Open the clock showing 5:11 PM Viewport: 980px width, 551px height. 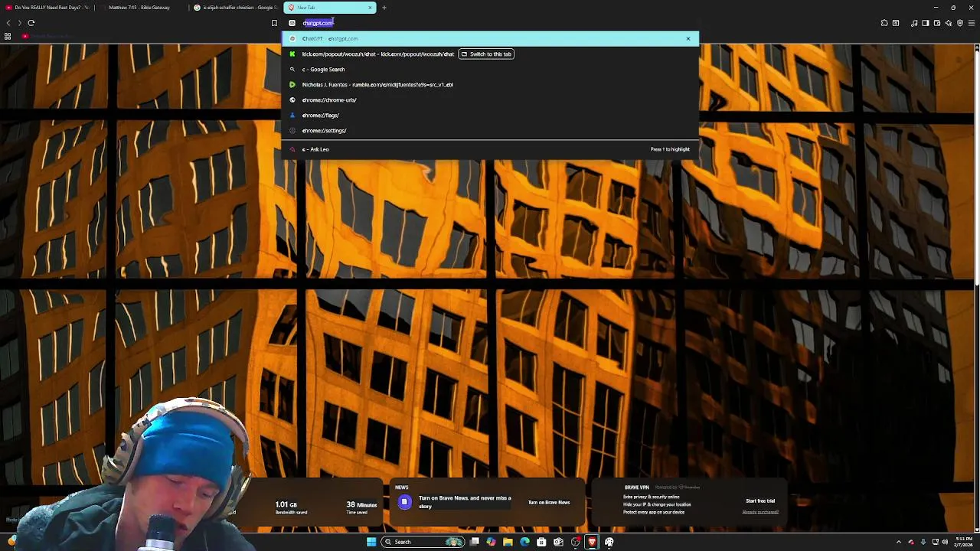(x=964, y=542)
